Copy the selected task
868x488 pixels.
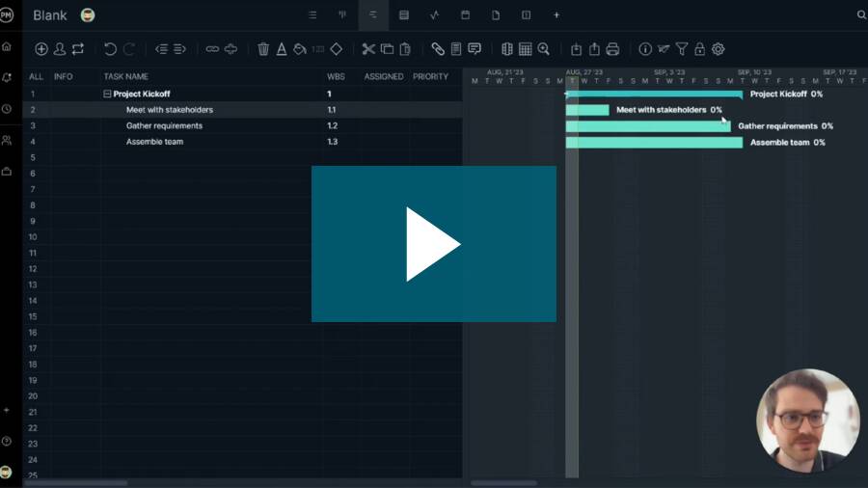coord(387,49)
